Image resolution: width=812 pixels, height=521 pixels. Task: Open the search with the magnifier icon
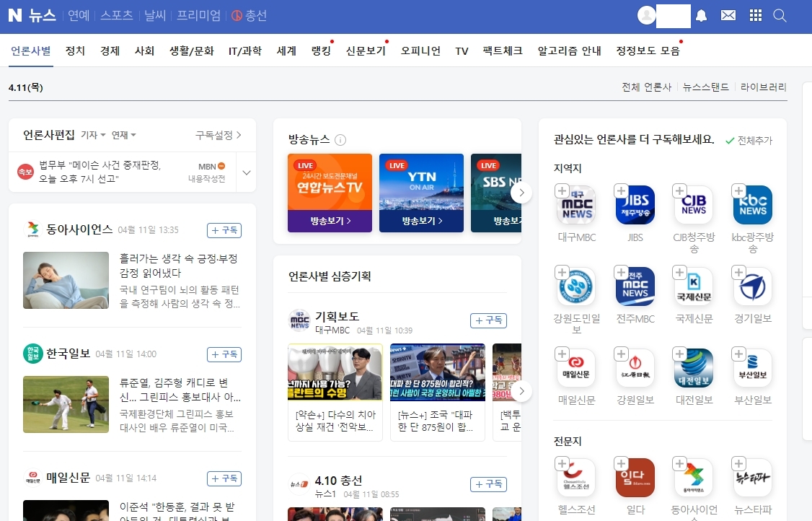(780, 15)
